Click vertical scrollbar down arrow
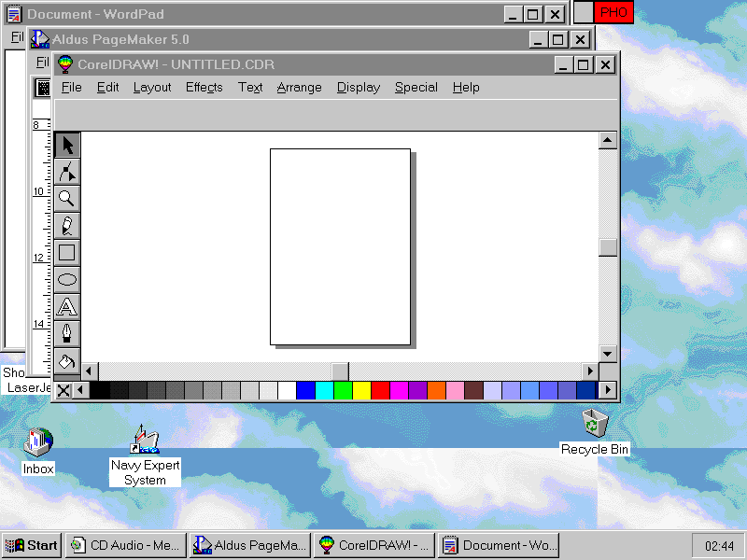Viewport: 747px width, 560px height. (608, 354)
